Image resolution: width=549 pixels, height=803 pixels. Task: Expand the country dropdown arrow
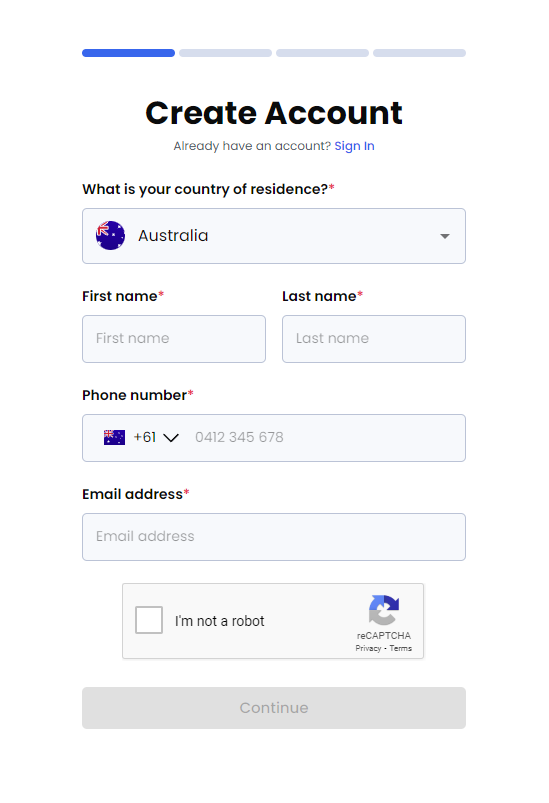pos(445,236)
